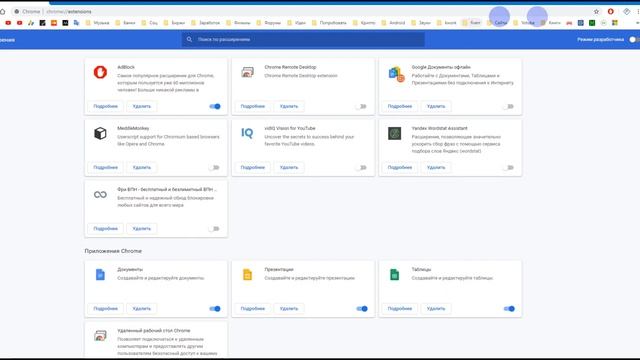Disable the Таблицы app toggle
640x360 pixels.
(x=509, y=309)
